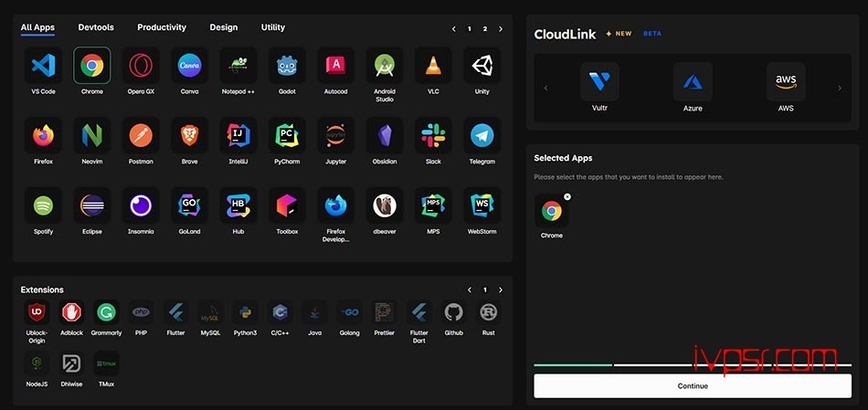The width and height of the screenshot is (868, 410).
Task: Select the VS Code app
Action: [x=43, y=66]
